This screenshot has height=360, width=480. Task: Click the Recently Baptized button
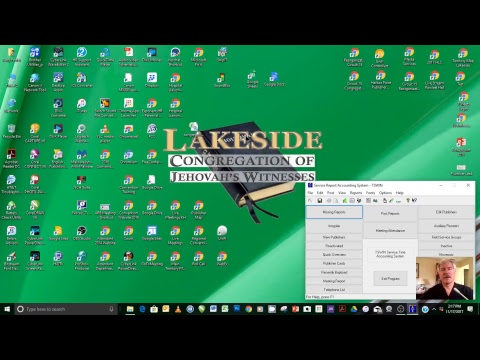(334, 272)
